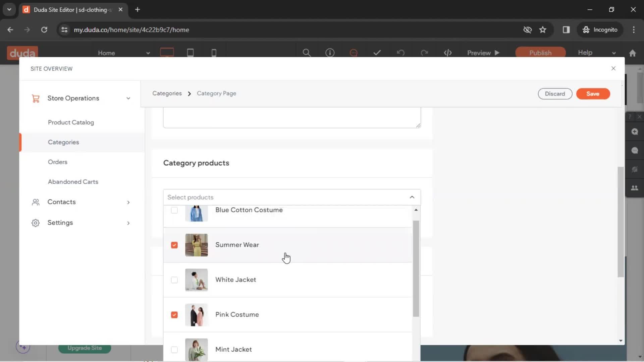Click the Duda logo

22,53
